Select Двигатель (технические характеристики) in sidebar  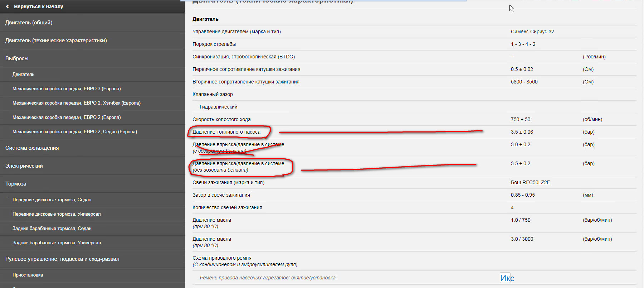coord(56,40)
